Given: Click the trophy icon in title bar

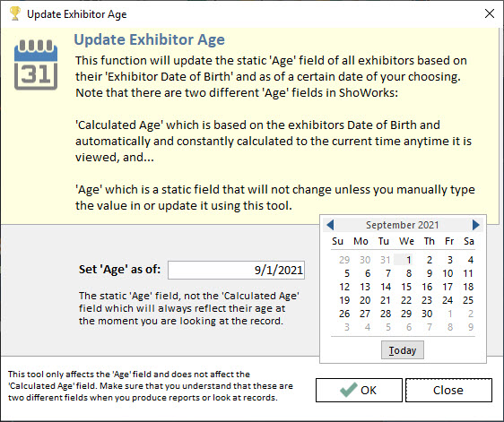Looking at the screenshot, I should [14, 13].
